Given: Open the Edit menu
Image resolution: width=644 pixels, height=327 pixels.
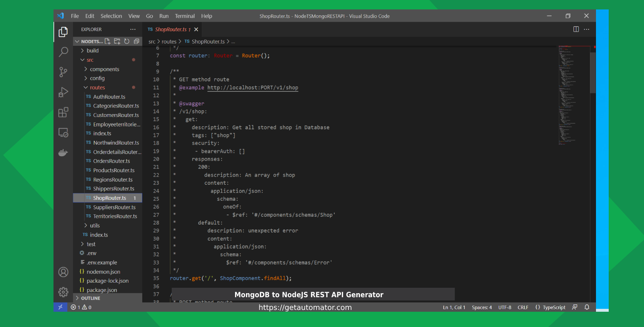Looking at the screenshot, I should coord(90,16).
